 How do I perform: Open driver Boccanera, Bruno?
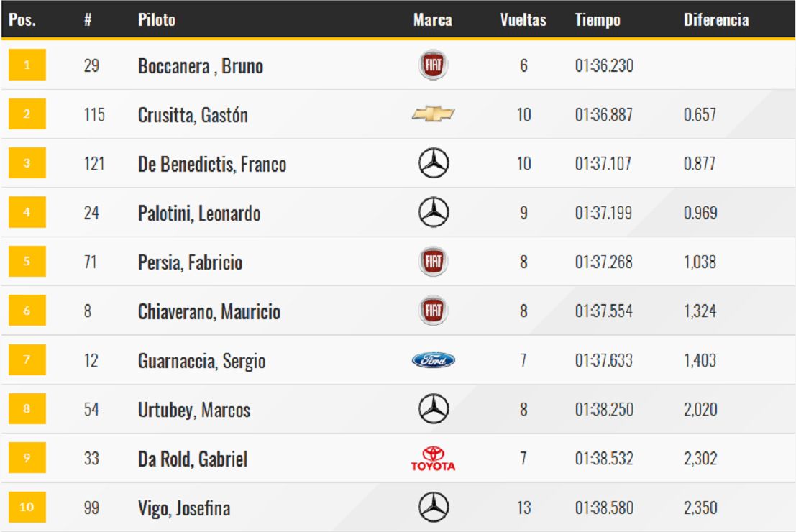201,65
